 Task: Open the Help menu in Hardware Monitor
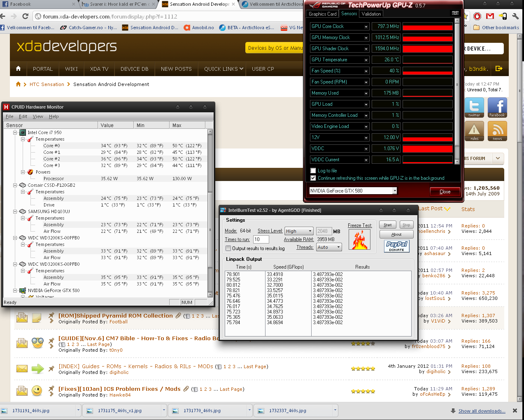pos(54,116)
